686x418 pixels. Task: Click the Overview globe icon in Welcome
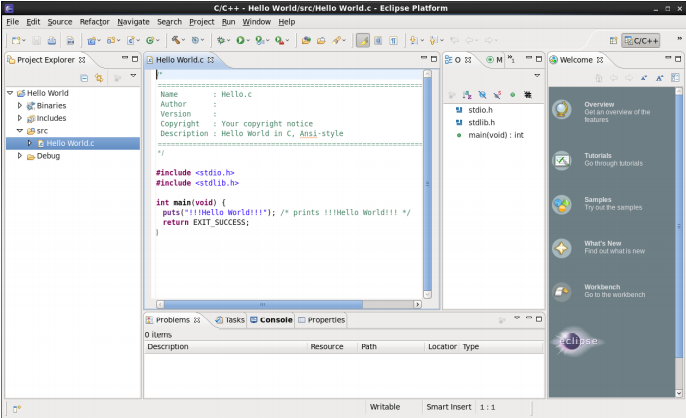click(562, 109)
